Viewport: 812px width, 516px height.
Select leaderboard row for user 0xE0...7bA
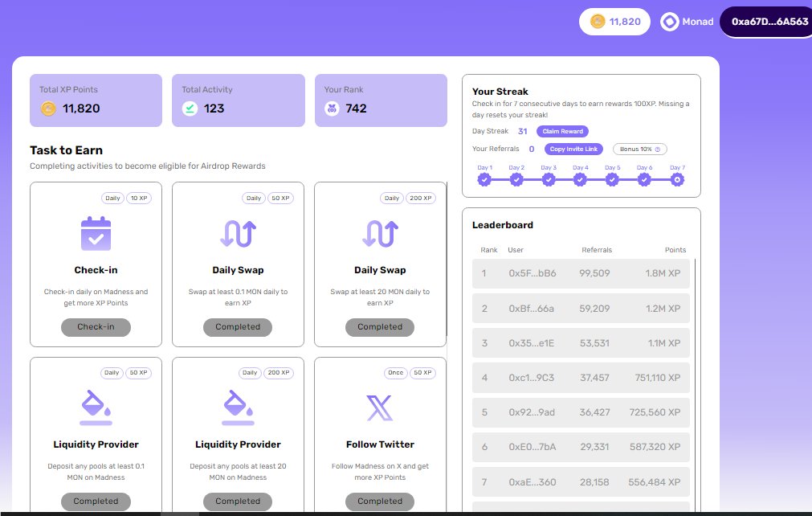click(581, 447)
